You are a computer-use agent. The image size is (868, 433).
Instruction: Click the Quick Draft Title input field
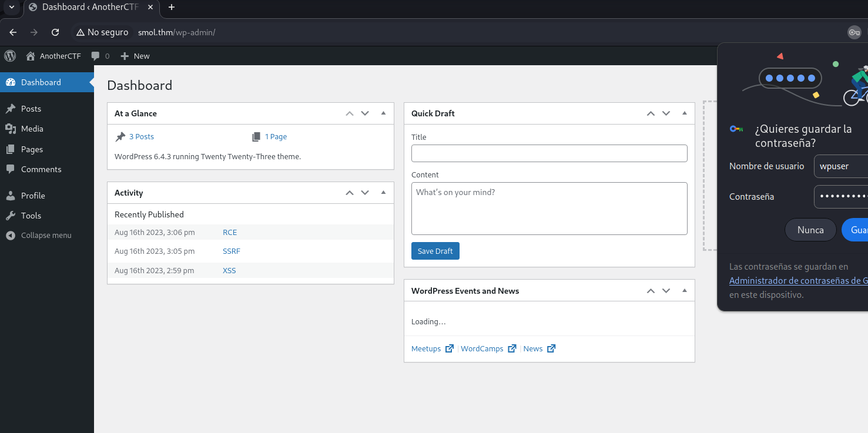click(x=549, y=153)
